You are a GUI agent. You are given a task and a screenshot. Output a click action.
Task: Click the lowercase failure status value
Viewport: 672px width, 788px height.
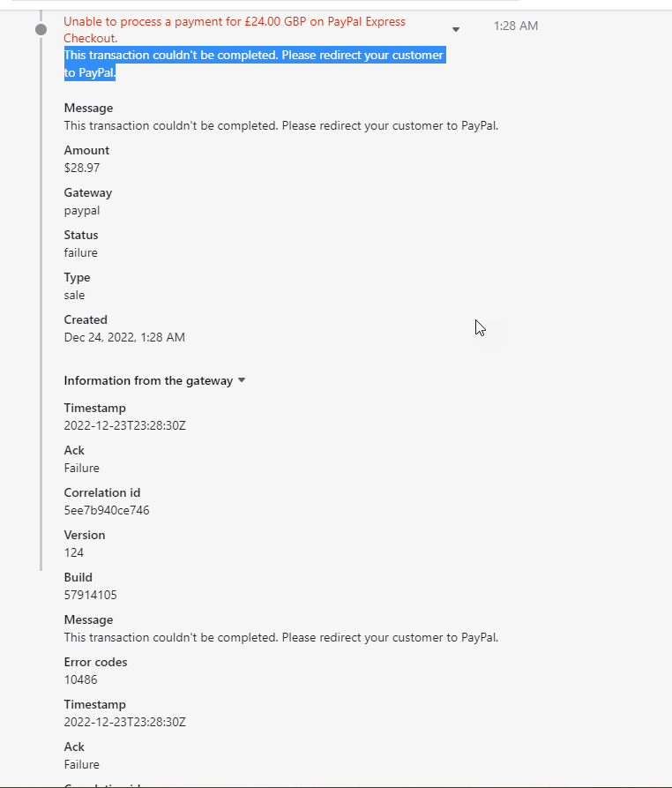click(81, 252)
